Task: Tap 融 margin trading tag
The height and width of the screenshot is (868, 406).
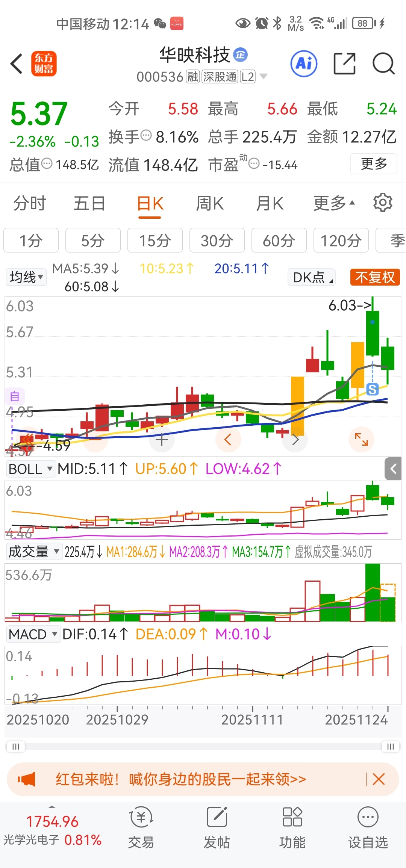Action: coord(192,77)
